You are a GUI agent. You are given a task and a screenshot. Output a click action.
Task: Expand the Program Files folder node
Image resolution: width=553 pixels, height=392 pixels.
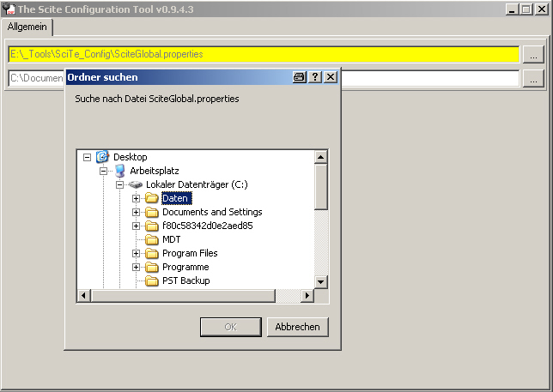pos(137,253)
